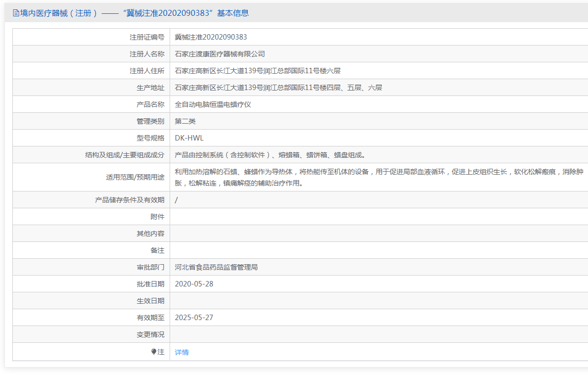The width and height of the screenshot is (588, 376).
Task: Click management category value 第二类
Action: coord(185,121)
